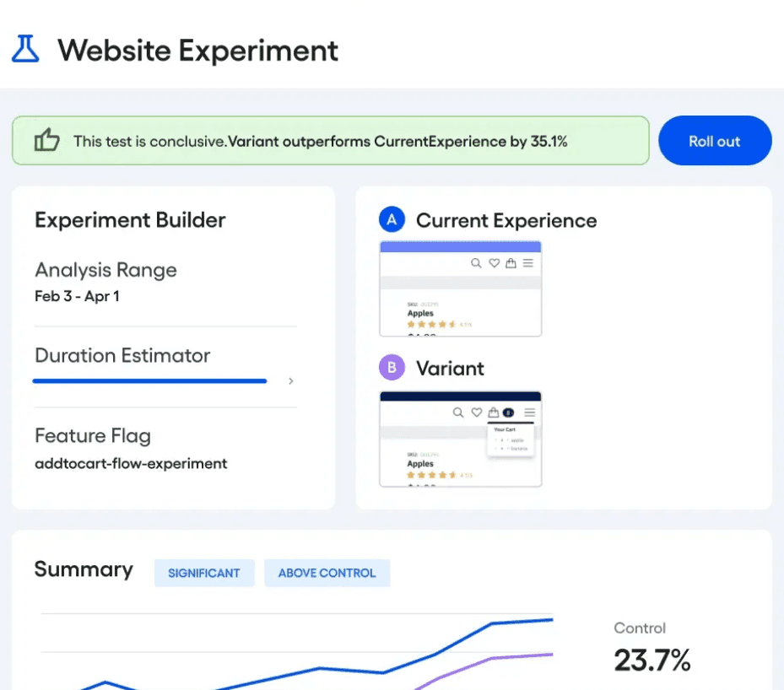Click the shopping bag icon in Current Experience preview
The image size is (784, 690).
(511, 263)
